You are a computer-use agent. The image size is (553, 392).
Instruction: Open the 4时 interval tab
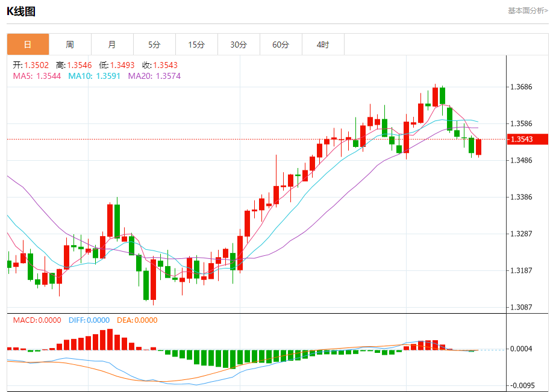(323, 45)
